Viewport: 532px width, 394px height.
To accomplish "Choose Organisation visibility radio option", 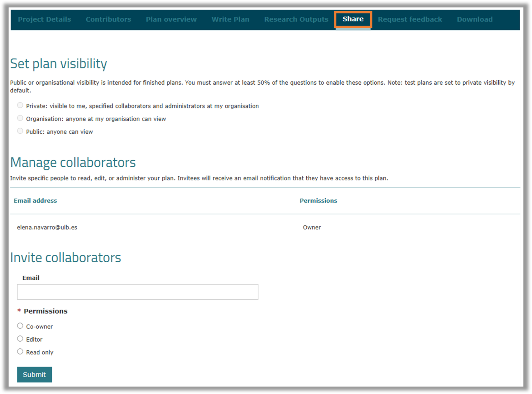I will tap(20, 118).
